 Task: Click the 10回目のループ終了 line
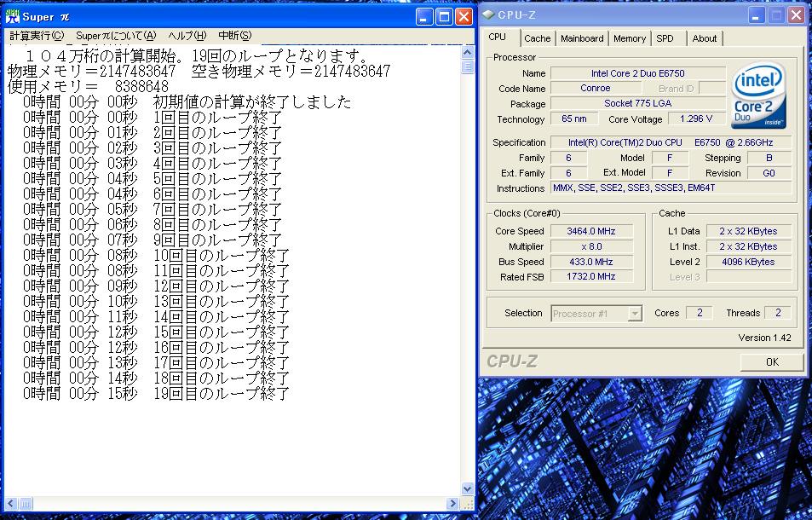(157, 256)
